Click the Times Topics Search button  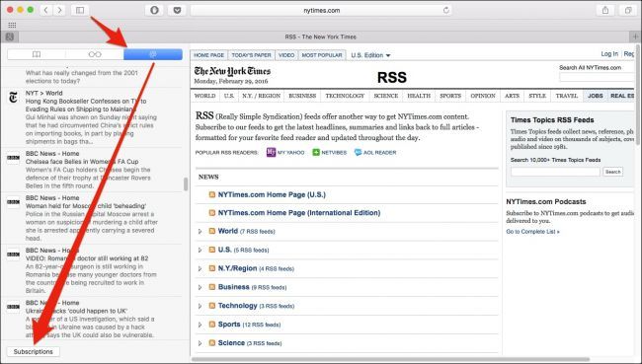click(x=613, y=172)
